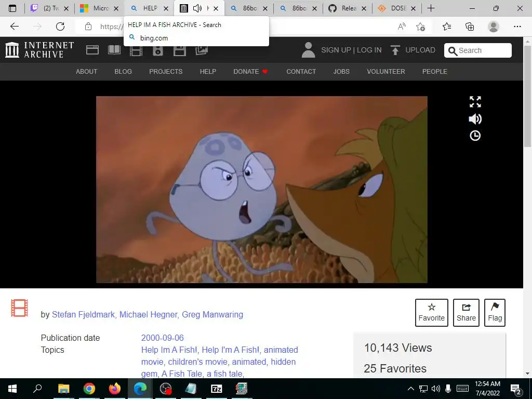The width and height of the screenshot is (532, 399).
Task: Open the CONTACT menu item
Action: [x=301, y=72]
